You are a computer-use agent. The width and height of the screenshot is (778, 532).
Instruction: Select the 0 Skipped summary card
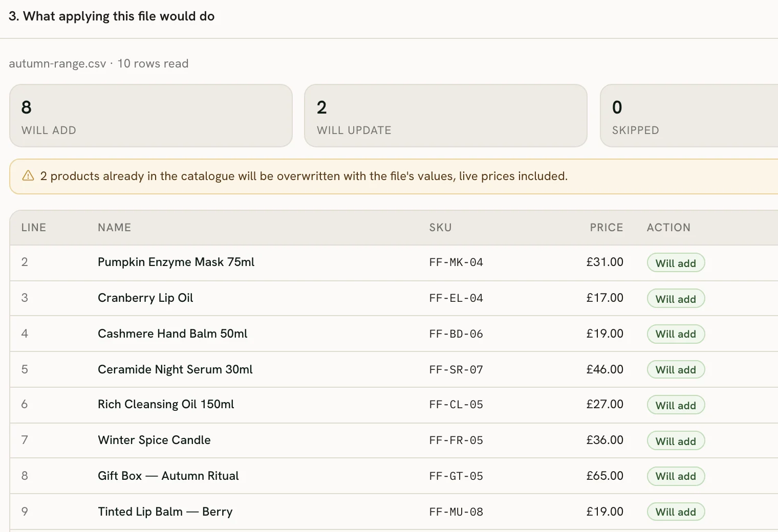689,116
